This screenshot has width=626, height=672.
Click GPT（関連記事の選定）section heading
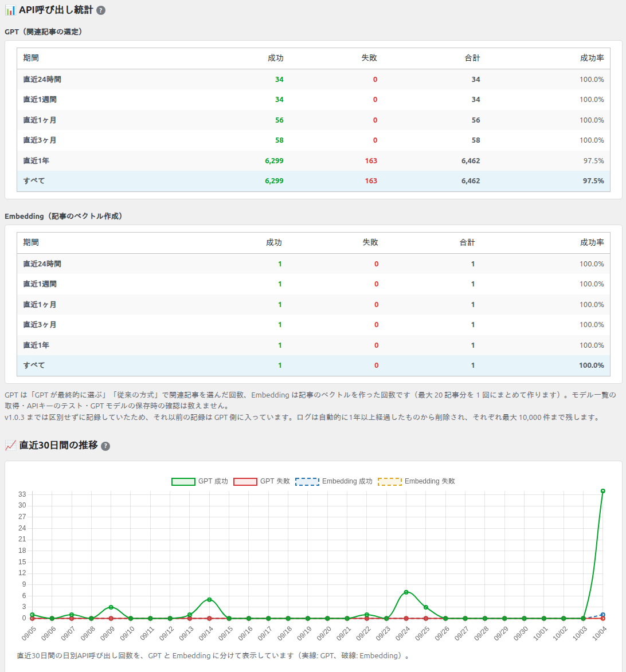pos(44,32)
